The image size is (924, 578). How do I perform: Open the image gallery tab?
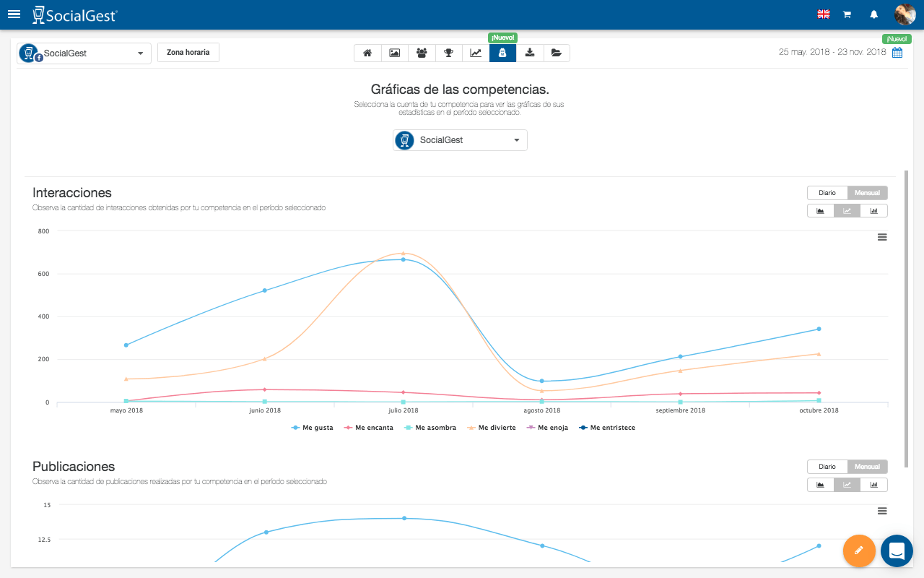tap(395, 53)
